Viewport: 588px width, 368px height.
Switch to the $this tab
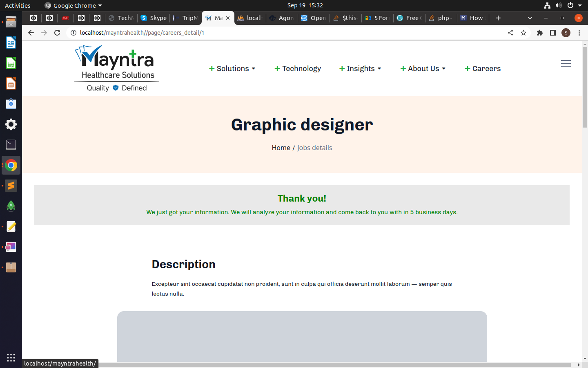click(x=346, y=18)
